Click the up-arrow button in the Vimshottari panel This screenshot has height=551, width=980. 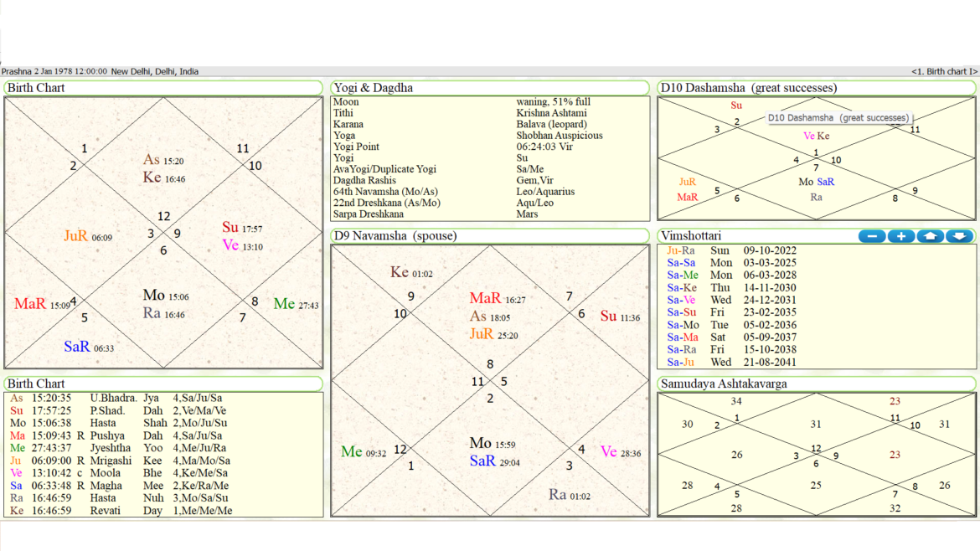point(930,236)
